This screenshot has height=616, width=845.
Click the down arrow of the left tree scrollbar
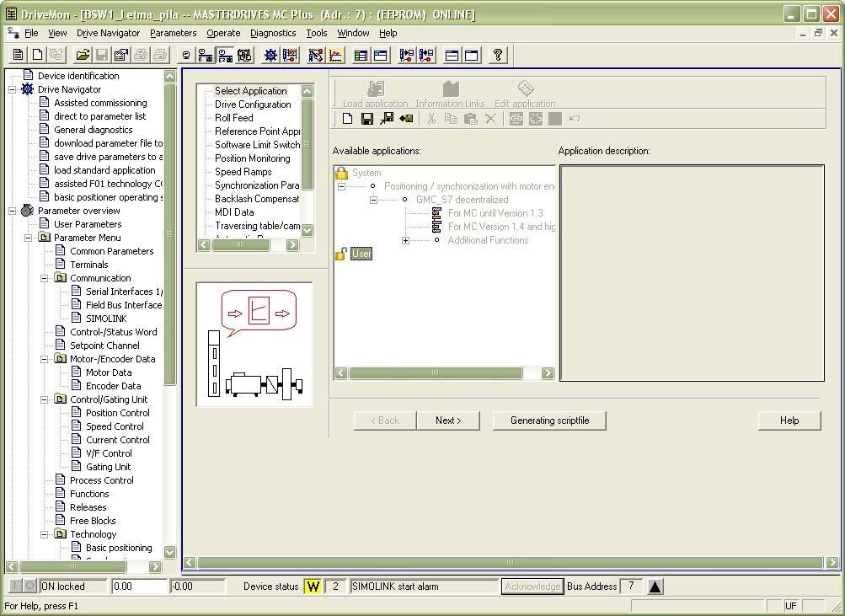tap(169, 552)
